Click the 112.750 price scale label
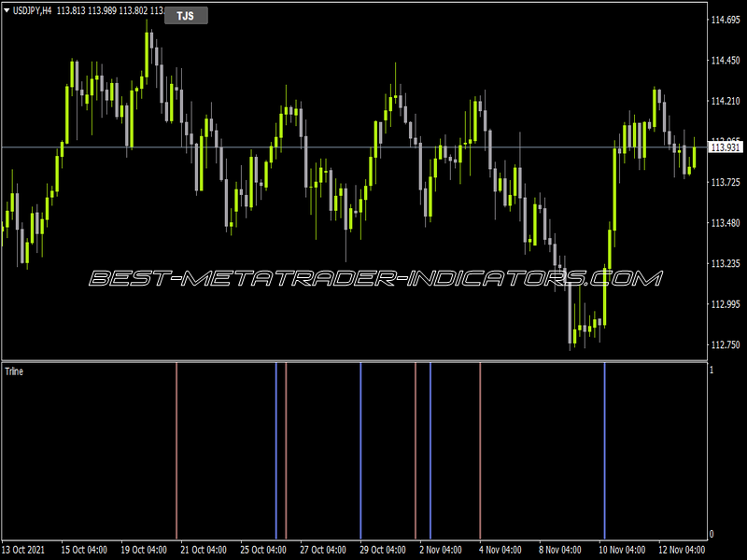Screen dimensions: 747x560 click(x=726, y=344)
